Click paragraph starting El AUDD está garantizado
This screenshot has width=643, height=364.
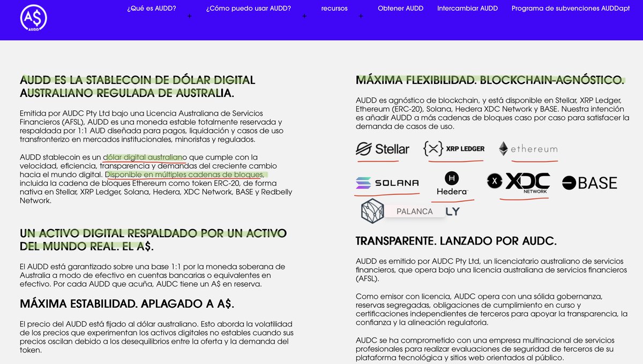coord(153,275)
